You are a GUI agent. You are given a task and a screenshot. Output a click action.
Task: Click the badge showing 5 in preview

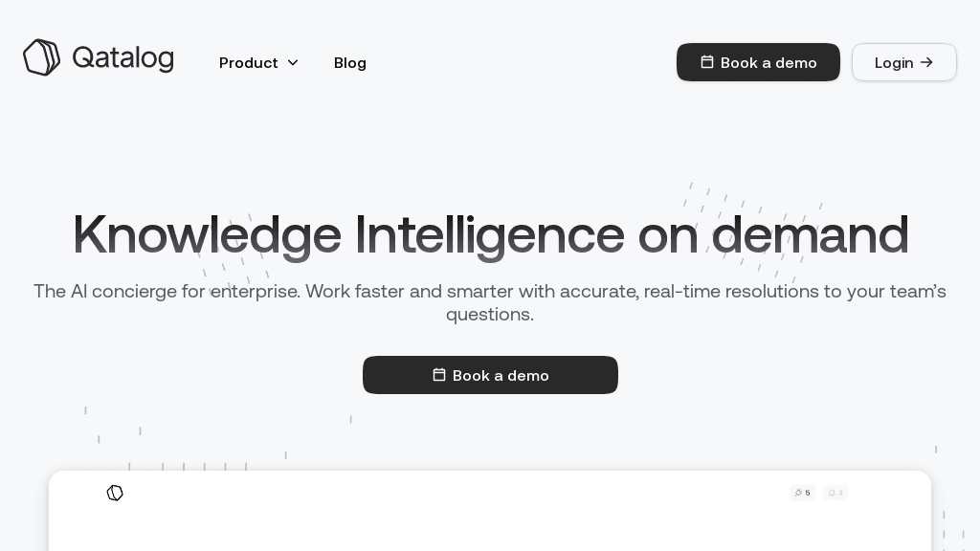[x=802, y=493]
